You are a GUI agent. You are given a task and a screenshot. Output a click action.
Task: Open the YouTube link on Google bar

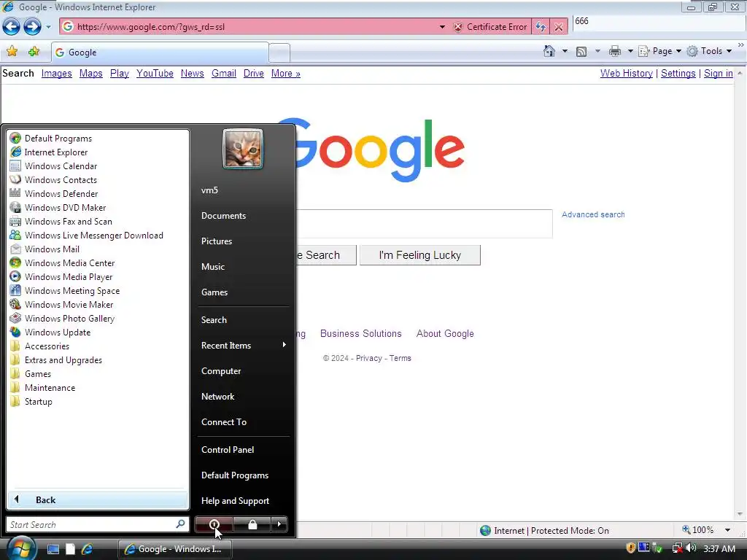coord(155,74)
